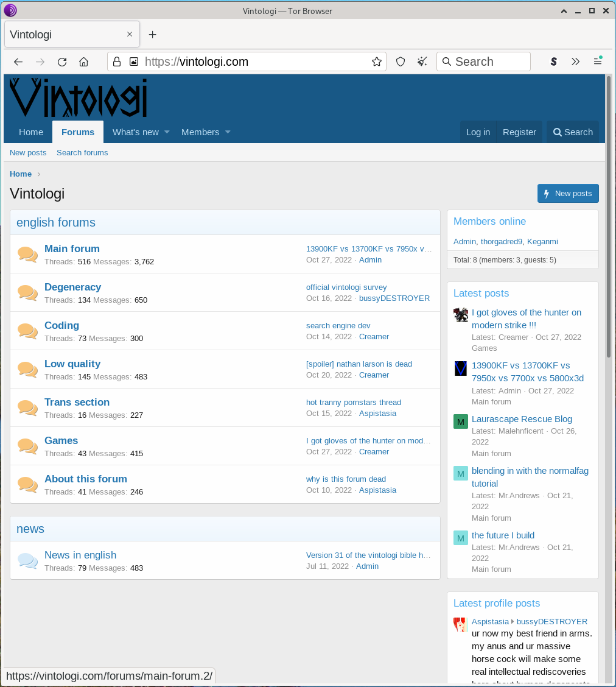Screen dimensions: 616x687
Task: Expand the Members dropdown arrow
Action: coord(228,132)
